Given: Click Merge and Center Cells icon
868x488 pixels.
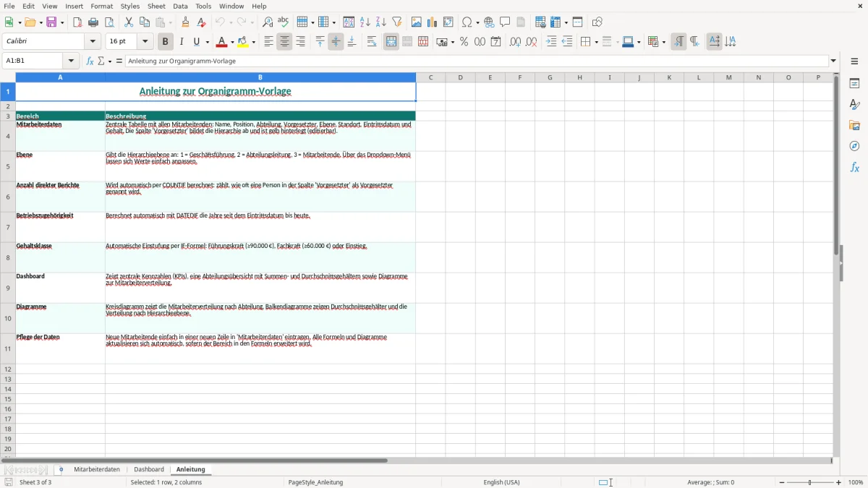Looking at the screenshot, I should 391,42.
